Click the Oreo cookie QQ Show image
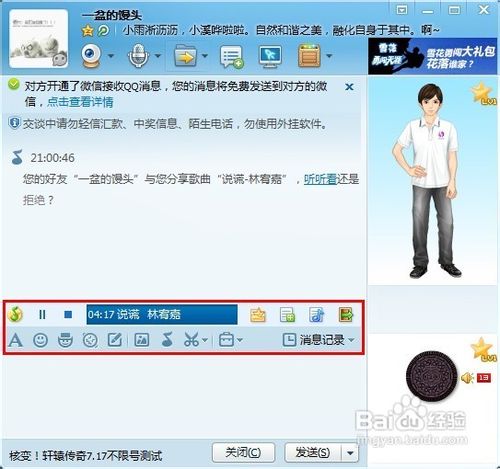 [x=432, y=376]
